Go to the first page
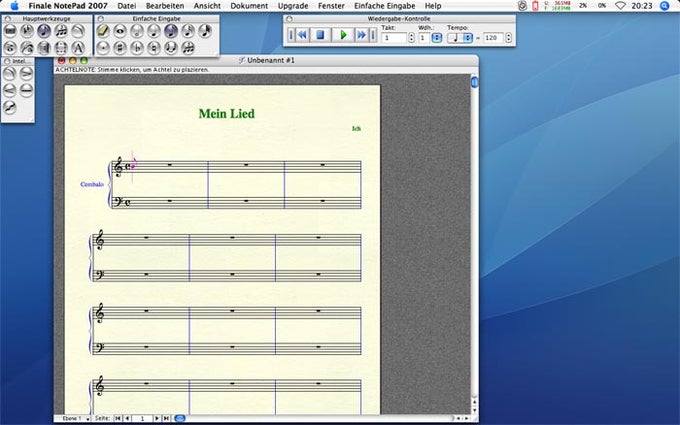680x425 pixels. pos(118,418)
